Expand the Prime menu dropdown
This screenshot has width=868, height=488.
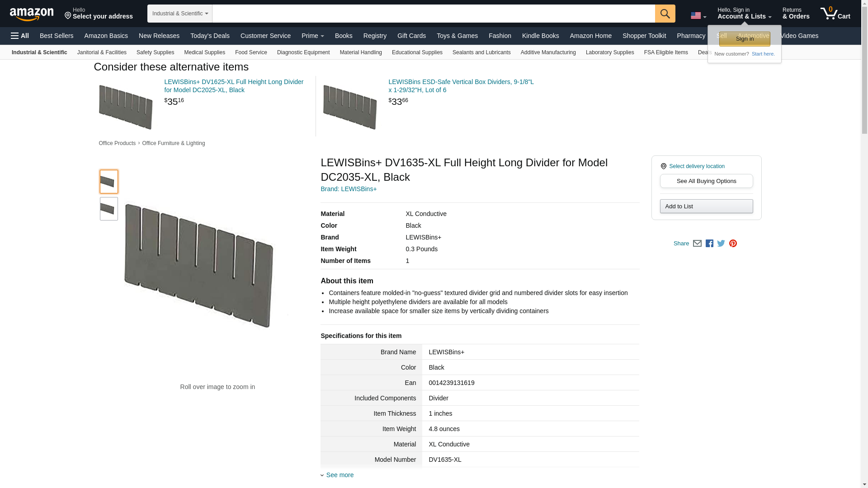pyautogui.click(x=312, y=36)
